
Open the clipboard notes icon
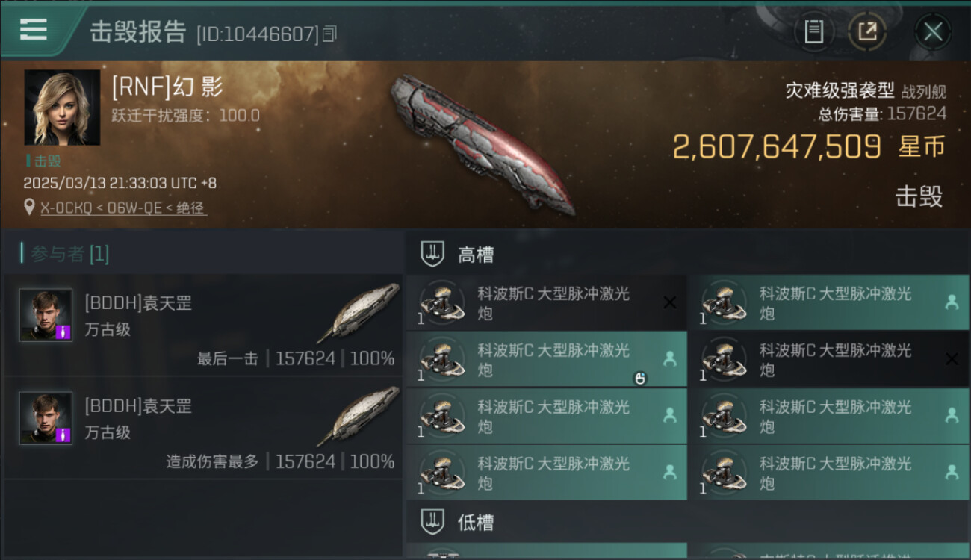(x=813, y=31)
